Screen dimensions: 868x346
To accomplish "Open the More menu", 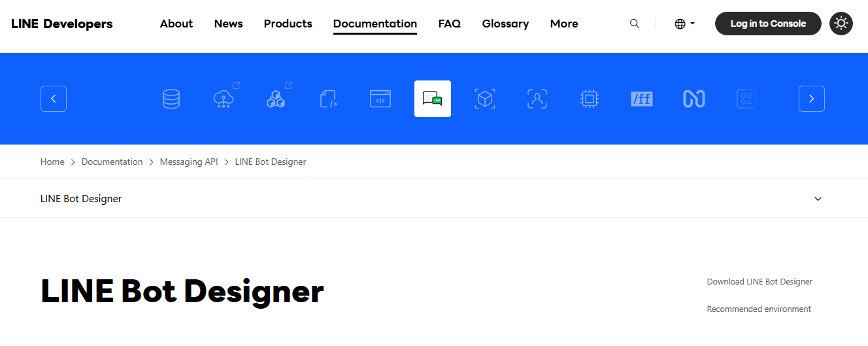I will pyautogui.click(x=564, y=24).
